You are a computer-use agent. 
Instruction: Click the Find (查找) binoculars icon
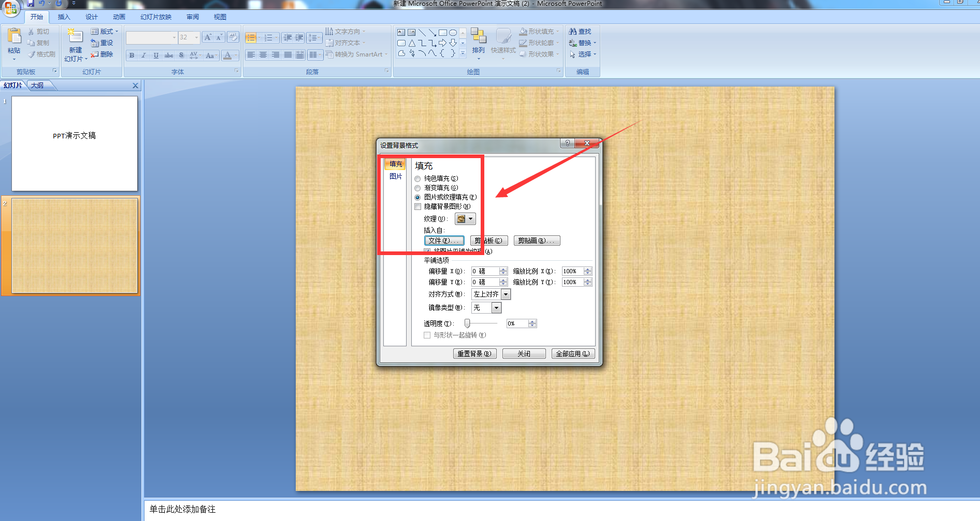pyautogui.click(x=573, y=32)
